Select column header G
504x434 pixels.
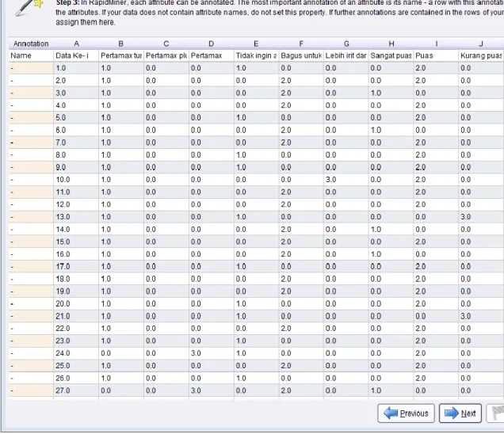coord(346,44)
